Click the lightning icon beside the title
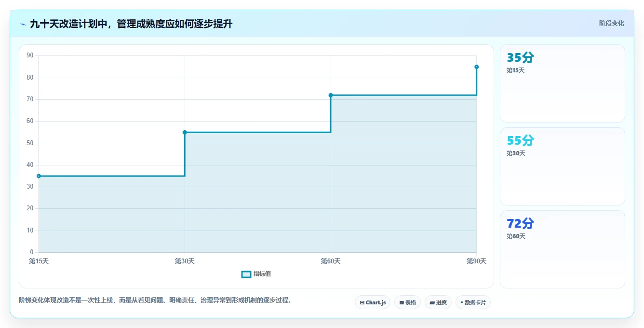The image size is (644, 328). coord(23,24)
